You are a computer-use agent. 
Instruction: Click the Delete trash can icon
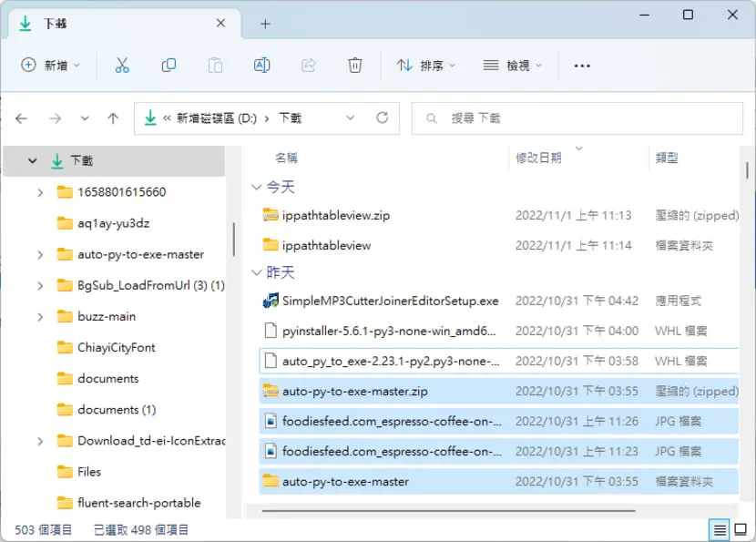point(355,65)
